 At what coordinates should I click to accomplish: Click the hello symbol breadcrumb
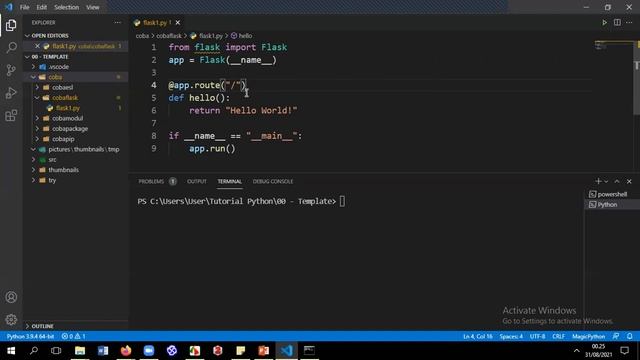tap(242, 36)
